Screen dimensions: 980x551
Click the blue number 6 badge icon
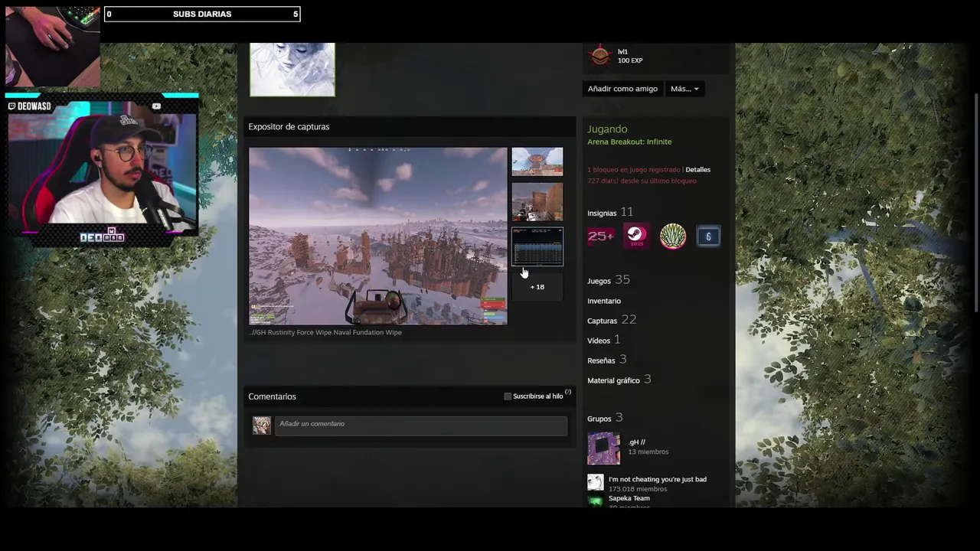[x=708, y=236]
